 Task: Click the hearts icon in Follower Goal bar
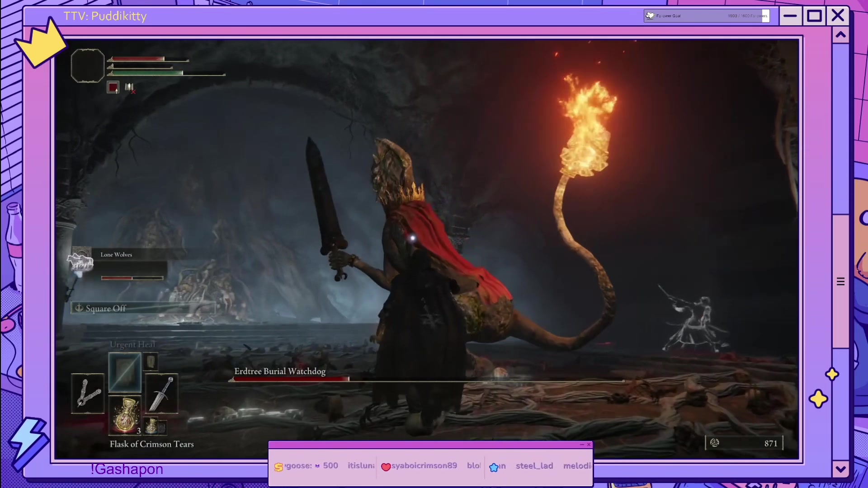pyautogui.click(x=650, y=15)
